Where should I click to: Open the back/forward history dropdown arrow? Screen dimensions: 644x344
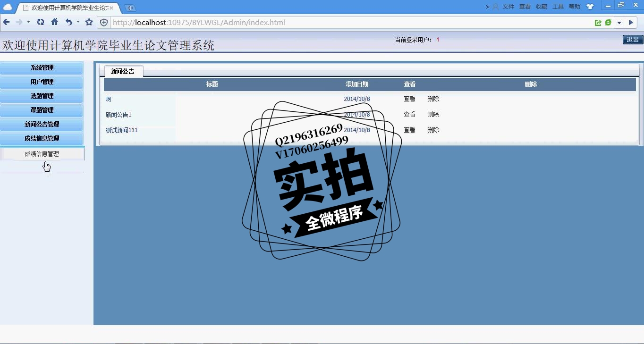pyautogui.click(x=28, y=22)
